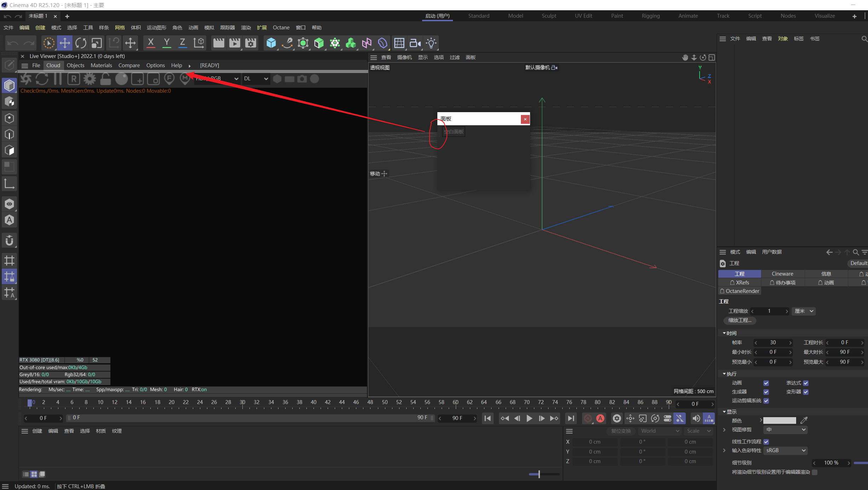Click the Rotate tool icon
Viewport: 868px width, 490px height.
pyautogui.click(x=81, y=43)
